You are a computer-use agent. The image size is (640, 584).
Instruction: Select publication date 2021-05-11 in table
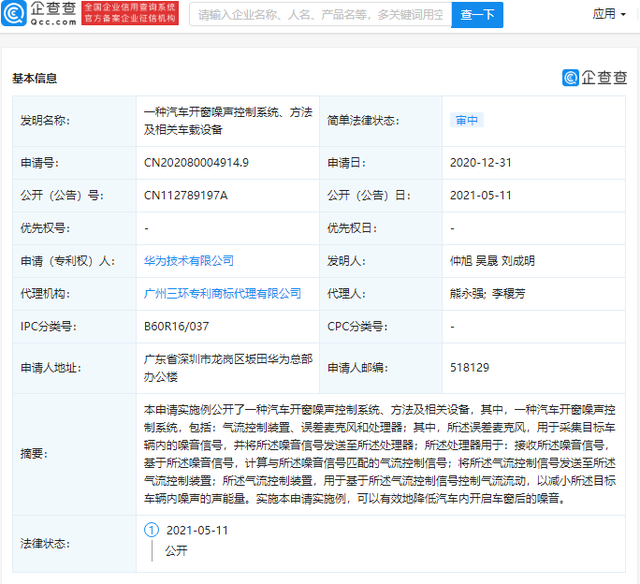[480, 195]
